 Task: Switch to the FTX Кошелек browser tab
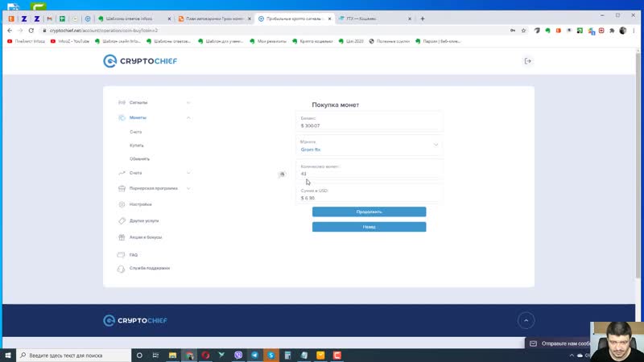373,19
